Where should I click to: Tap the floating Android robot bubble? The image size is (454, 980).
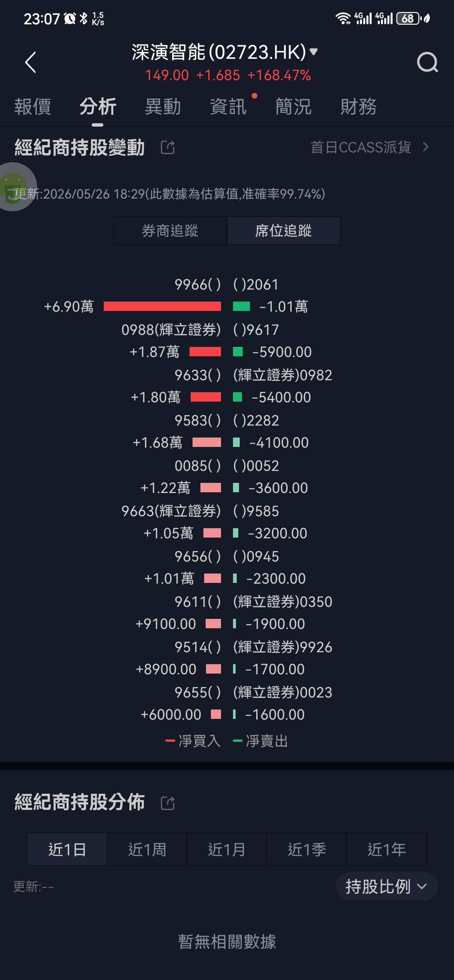coord(14,187)
